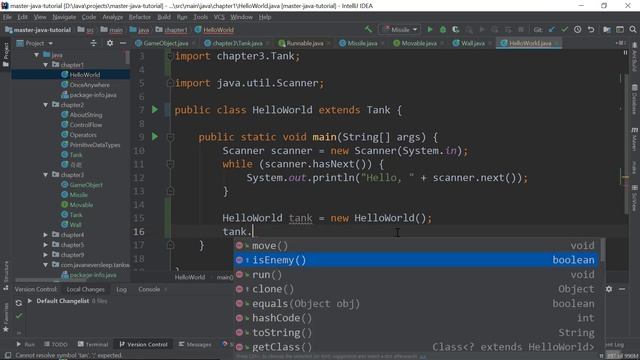This screenshot has width=640, height=360.
Task: Click the chapter1 breadcrumb in navigation bar
Action: (x=172, y=29)
